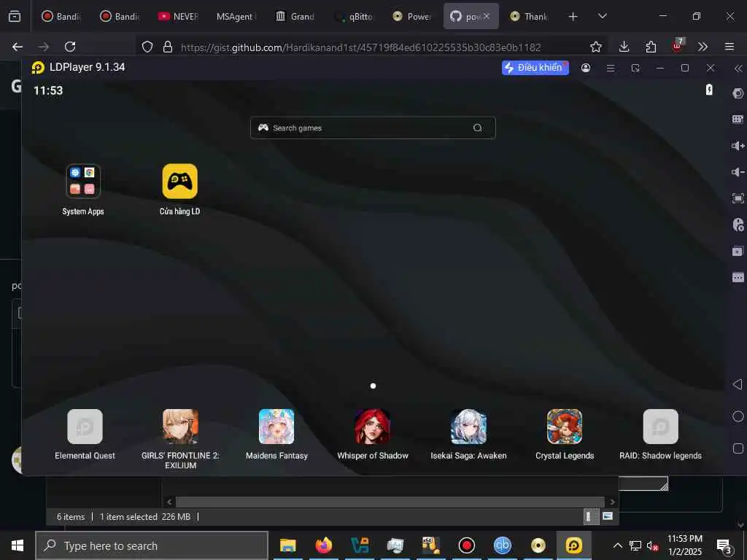Click the home page indicator dot
Screen dimensions: 747x560
pyautogui.click(x=373, y=386)
